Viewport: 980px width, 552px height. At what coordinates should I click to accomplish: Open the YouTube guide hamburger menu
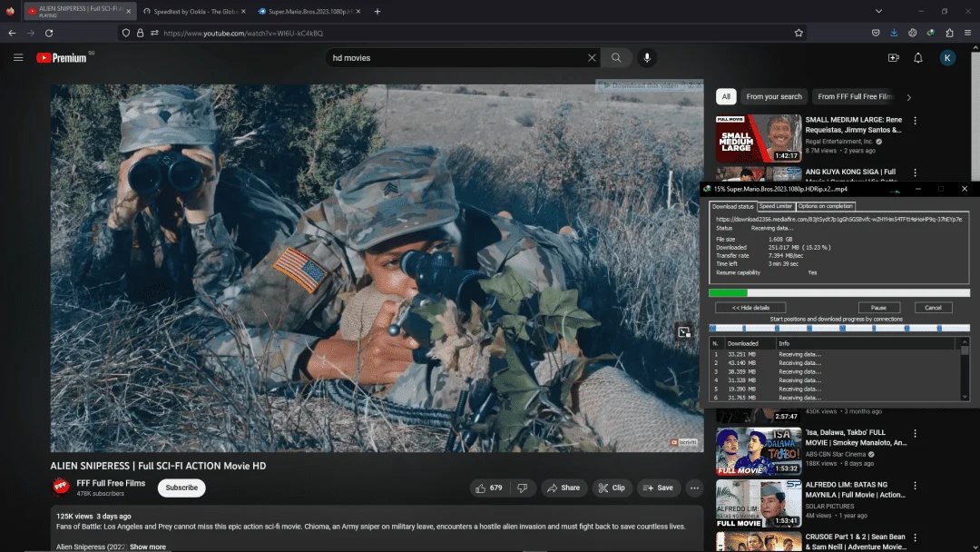(x=18, y=57)
